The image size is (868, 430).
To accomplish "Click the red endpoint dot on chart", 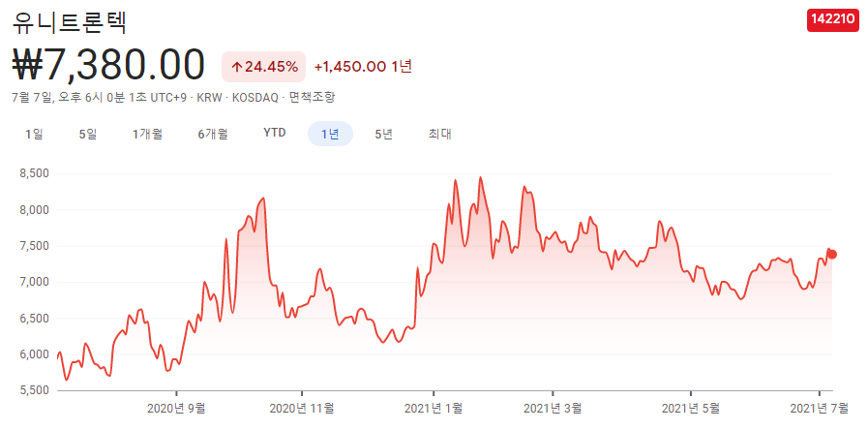I will (x=832, y=255).
